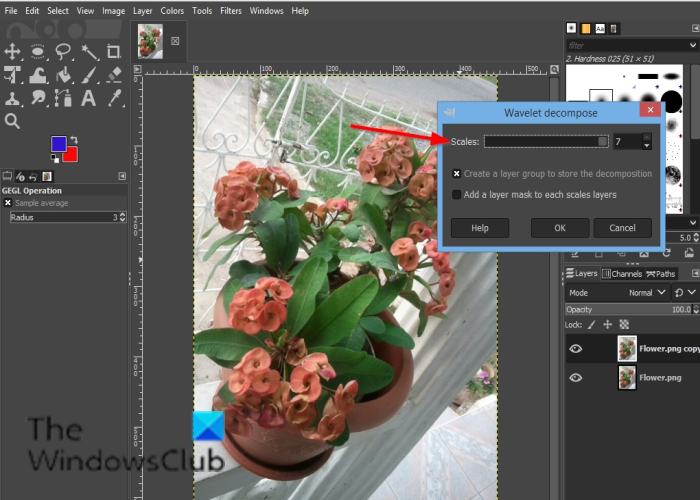Click OK in Wavelet decompose dialog
The width and height of the screenshot is (700, 500).
(x=559, y=228)
